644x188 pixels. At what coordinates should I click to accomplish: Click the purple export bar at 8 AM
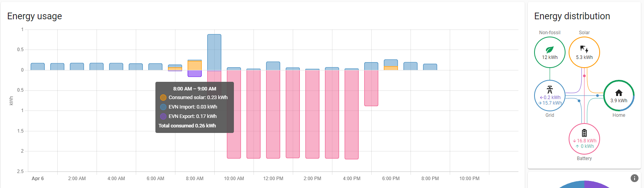(195, 74)
